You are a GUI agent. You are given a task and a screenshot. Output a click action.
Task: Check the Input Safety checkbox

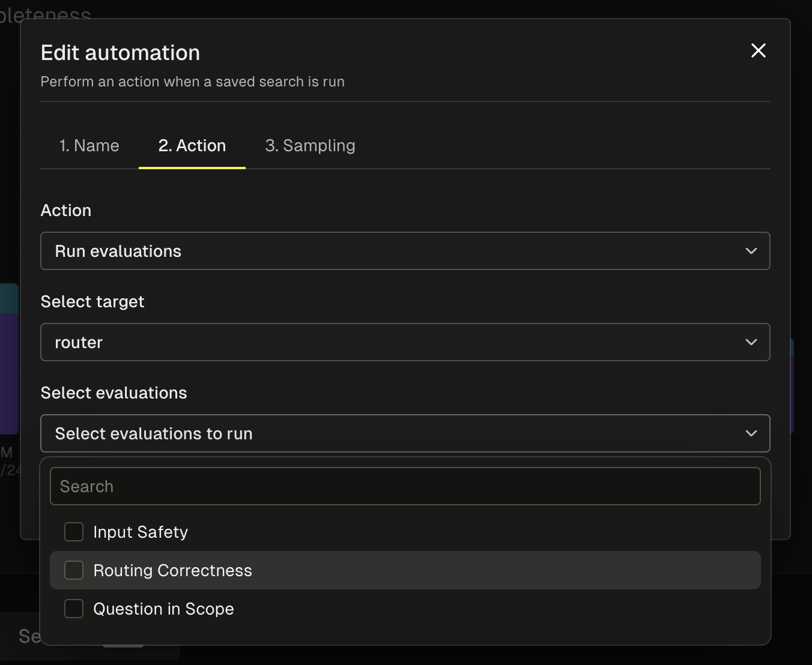(74, 532)
